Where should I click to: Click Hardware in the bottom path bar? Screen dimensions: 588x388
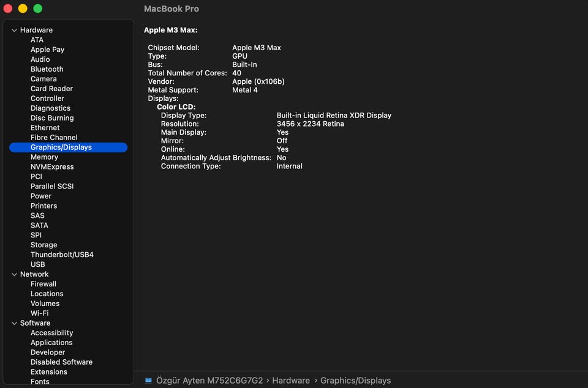click(x=291, y=381)
